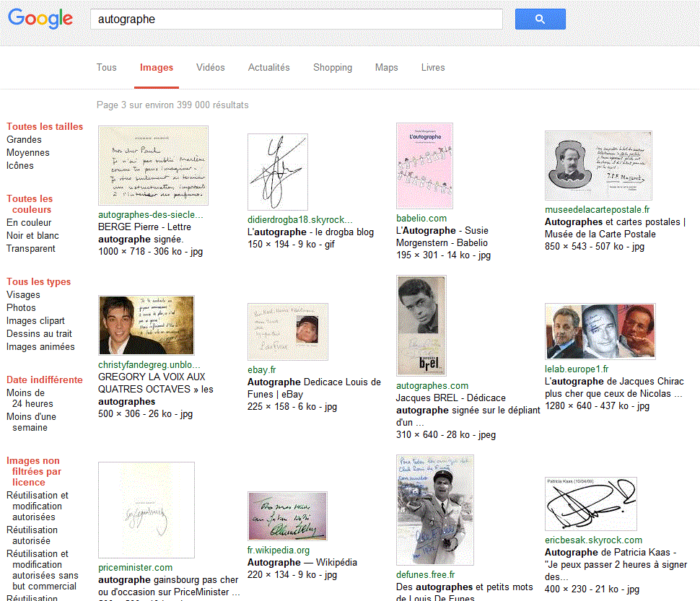Open the pink L'autographe book cover thumbnail
This screenshot has height=601, width=700.
click(x=424, y=166)
